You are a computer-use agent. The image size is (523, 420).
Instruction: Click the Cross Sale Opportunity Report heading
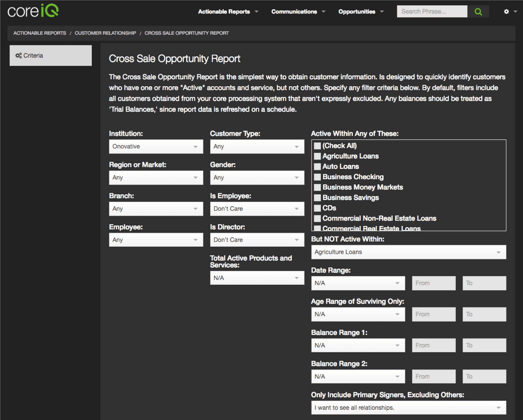[x=174, y=59]
